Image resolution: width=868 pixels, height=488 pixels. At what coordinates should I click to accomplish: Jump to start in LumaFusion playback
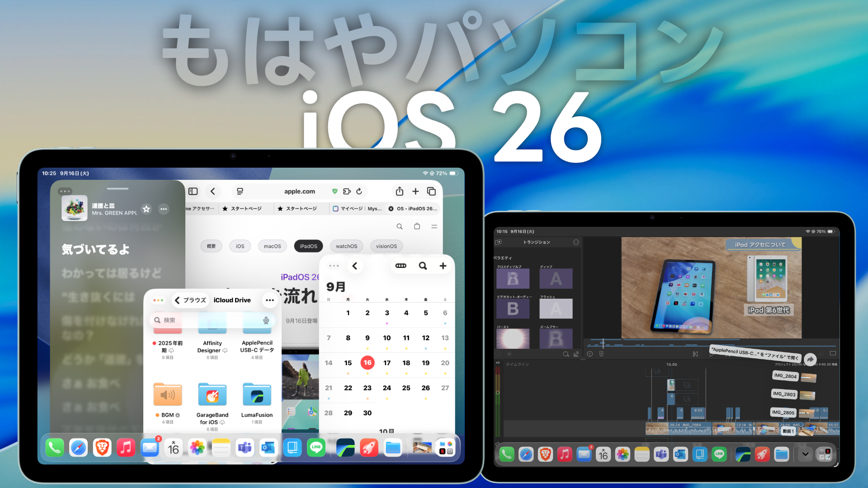coord(695,354)
